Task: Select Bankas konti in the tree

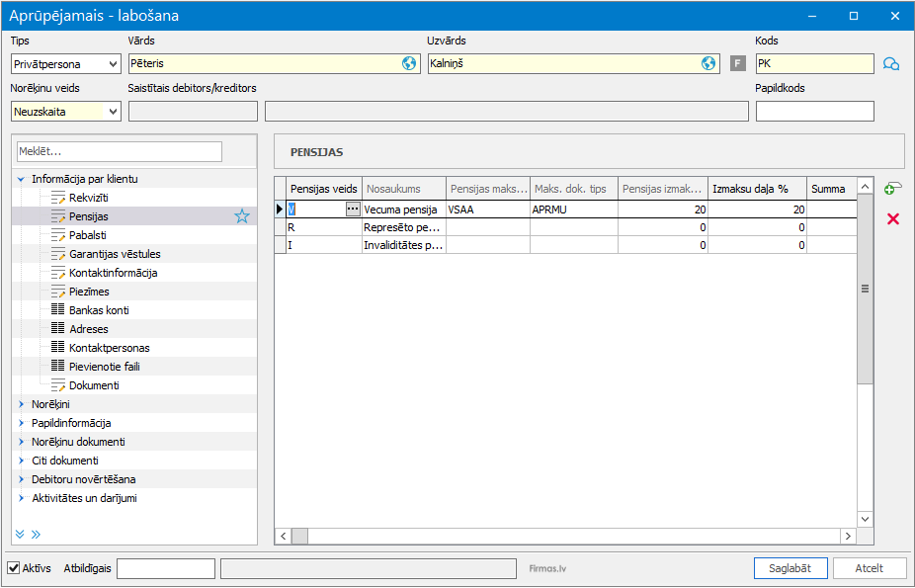Action: 98,310
